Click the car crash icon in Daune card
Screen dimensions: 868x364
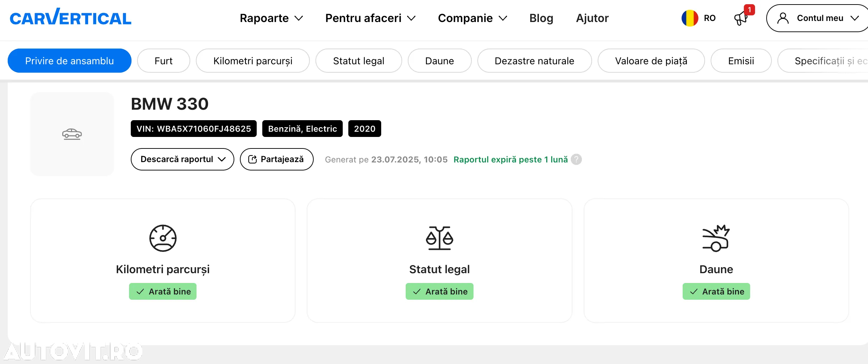coord(716,238)
